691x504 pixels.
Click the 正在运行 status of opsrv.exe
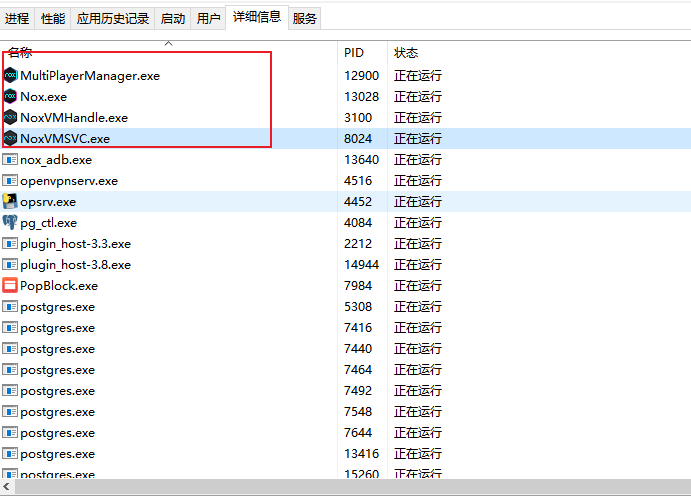point(418,202)
